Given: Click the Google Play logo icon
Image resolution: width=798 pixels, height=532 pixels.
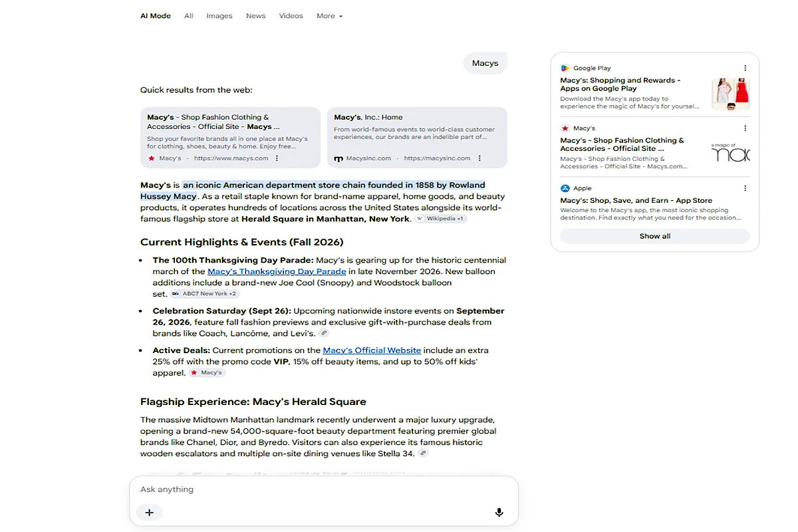Looking at the screenshot, I should point(565,68).
